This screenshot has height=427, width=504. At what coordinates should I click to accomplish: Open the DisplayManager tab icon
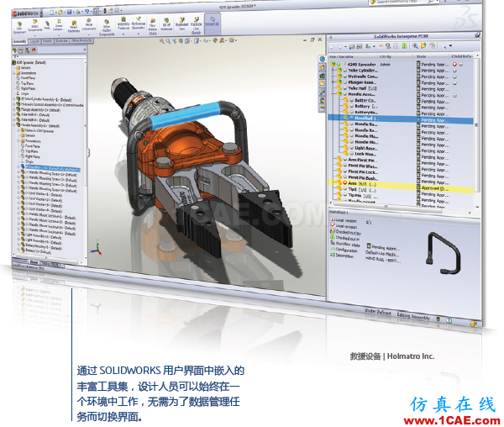pos(34,50)
